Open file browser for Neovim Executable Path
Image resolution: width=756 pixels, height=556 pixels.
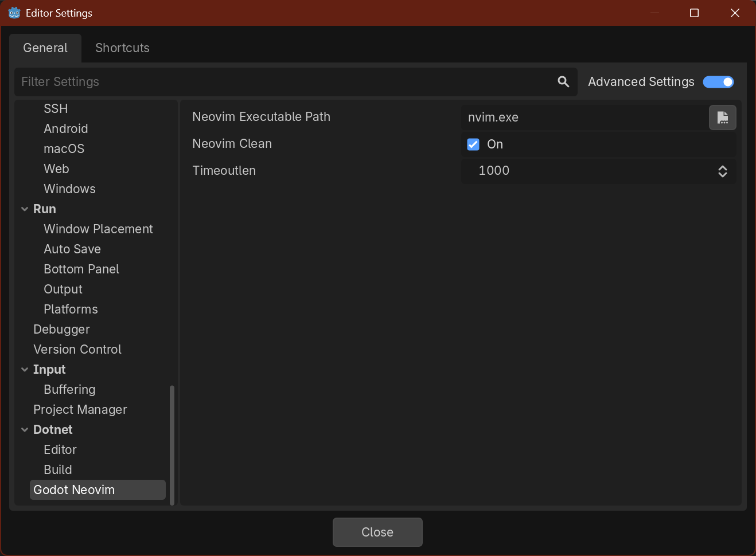[x=722, y=118]
